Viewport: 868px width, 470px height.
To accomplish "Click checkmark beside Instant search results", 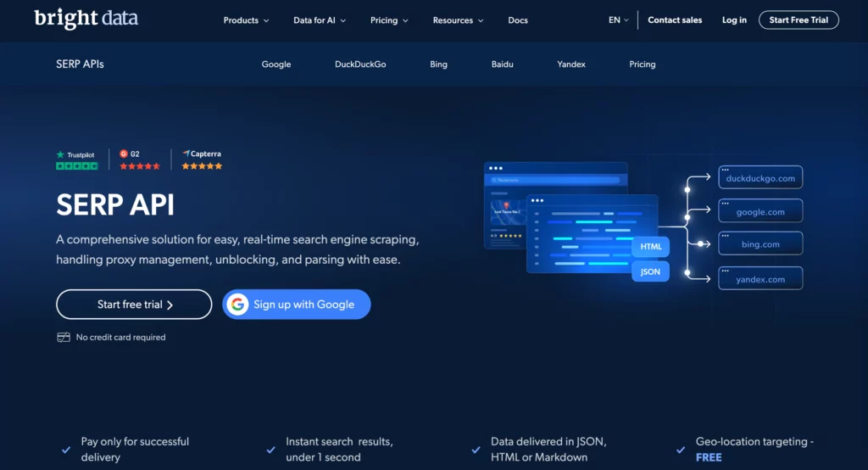I will 270,450.
